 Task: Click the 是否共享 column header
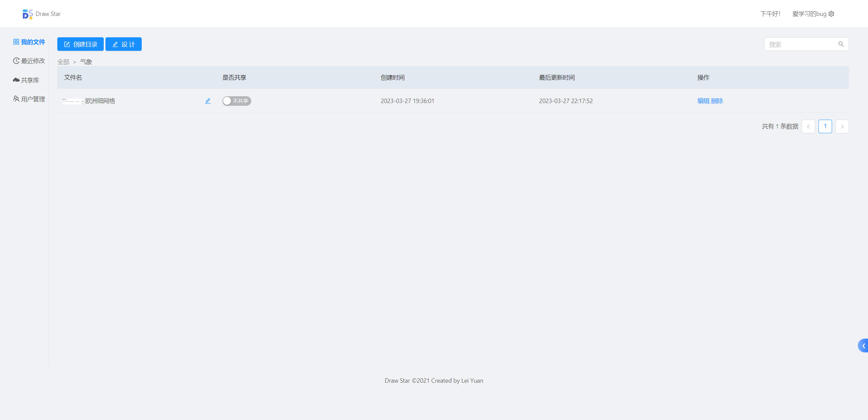coord(234,77)
